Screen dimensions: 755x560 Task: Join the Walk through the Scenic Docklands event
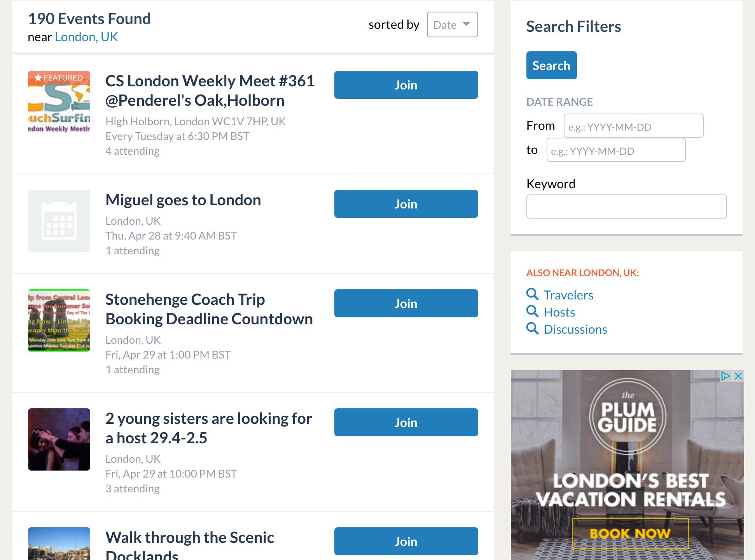406,541
